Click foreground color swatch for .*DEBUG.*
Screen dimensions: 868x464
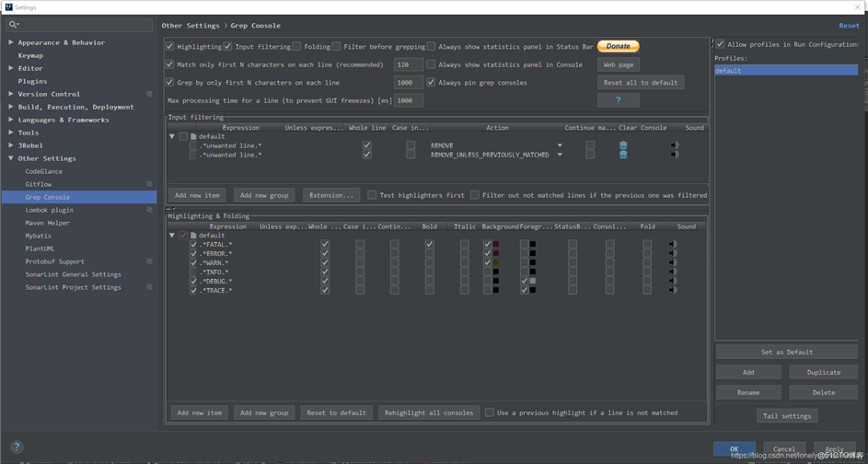click(x=533, y=281)
